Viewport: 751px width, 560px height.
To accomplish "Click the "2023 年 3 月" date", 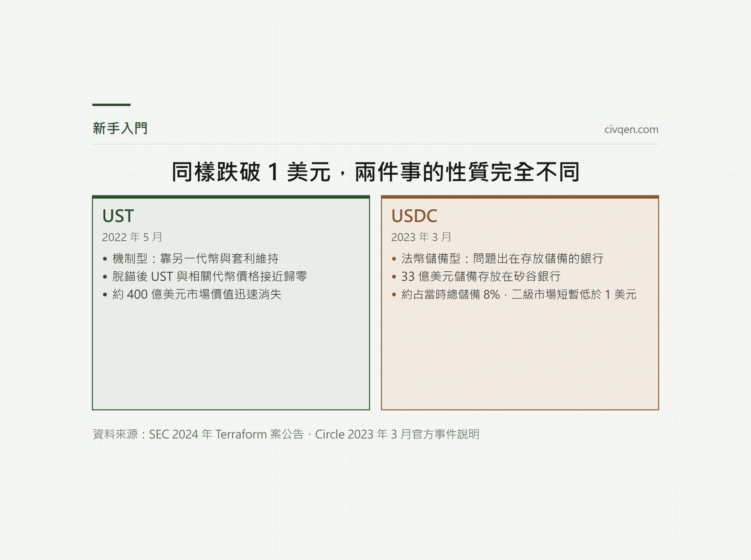I will pos(421,237).
